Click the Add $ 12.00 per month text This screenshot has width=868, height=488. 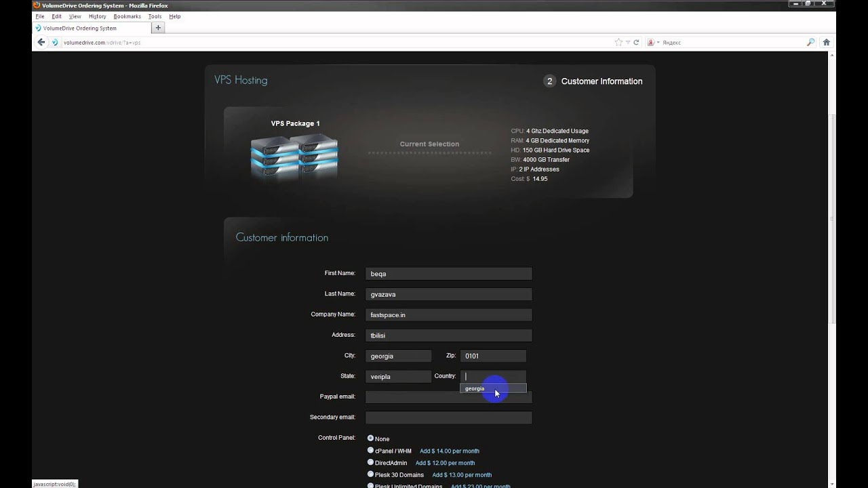tap(446, 463)
